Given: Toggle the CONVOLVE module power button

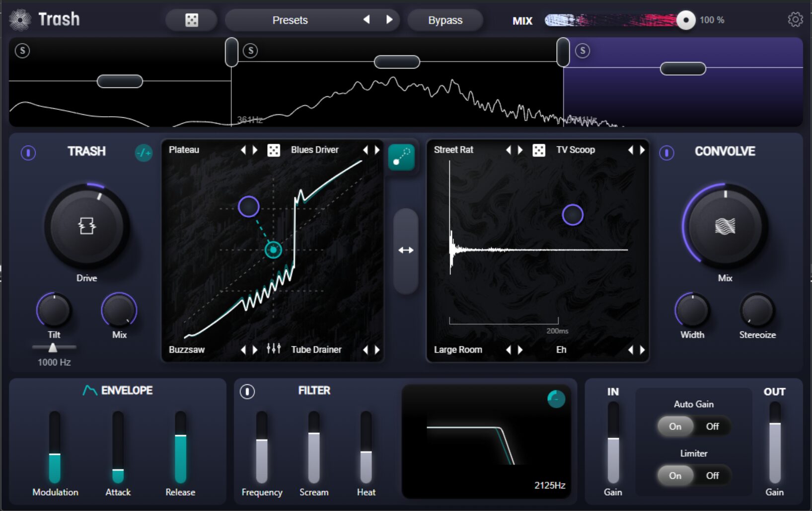Looking at the screenshot, I should pos(666,153).
